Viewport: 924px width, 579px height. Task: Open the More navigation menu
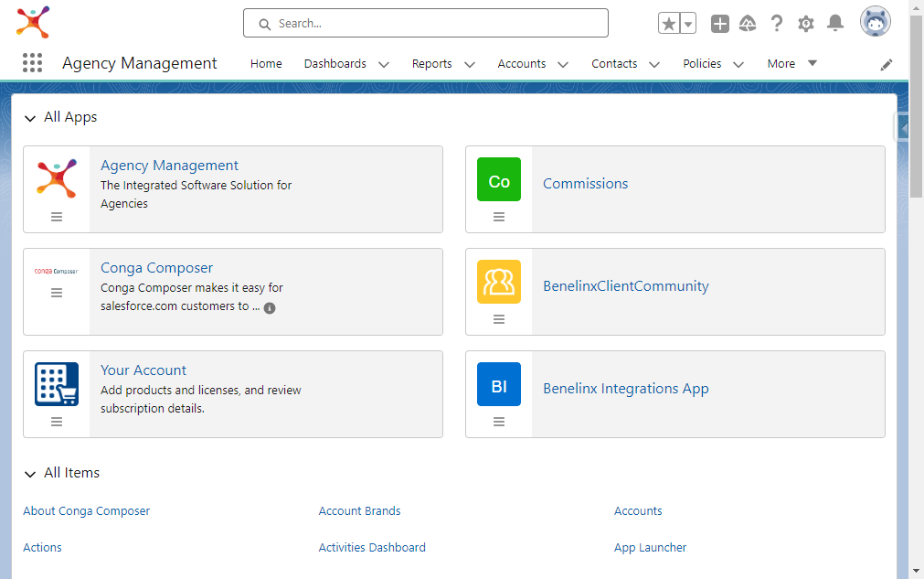[791, 64]
